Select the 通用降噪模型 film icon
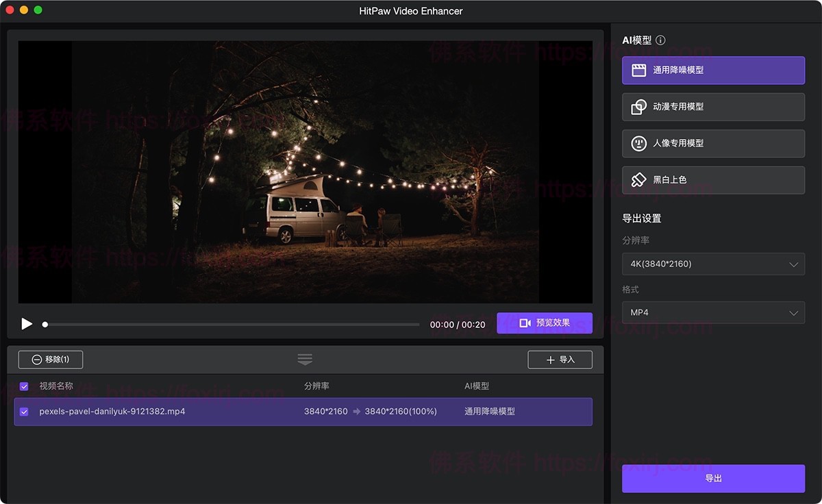 pyautogui.click(x=638, y=70)
